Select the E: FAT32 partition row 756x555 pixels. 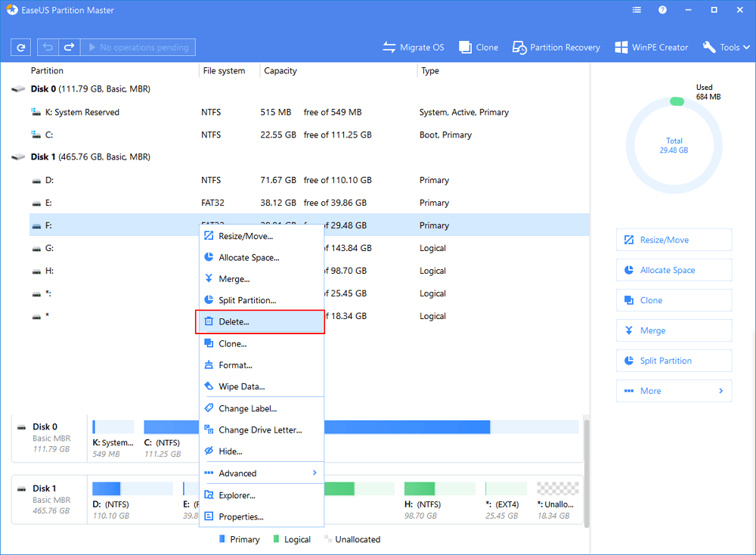(309, 203)
